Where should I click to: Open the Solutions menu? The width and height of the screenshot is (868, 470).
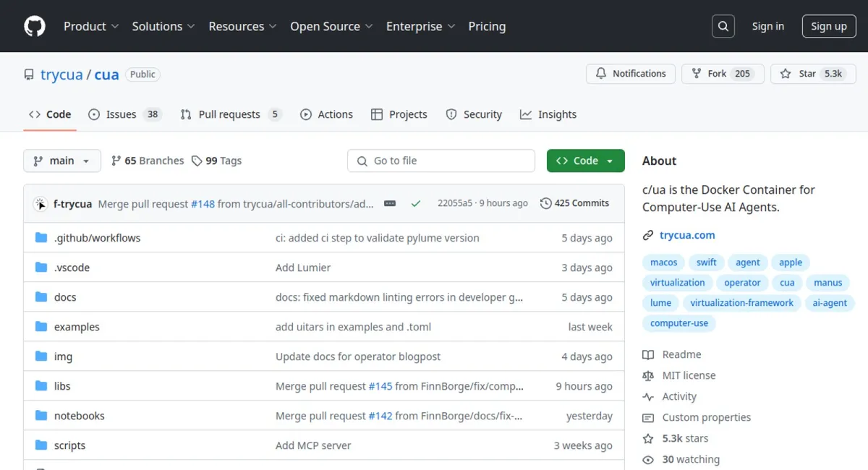tap(163, 26)
